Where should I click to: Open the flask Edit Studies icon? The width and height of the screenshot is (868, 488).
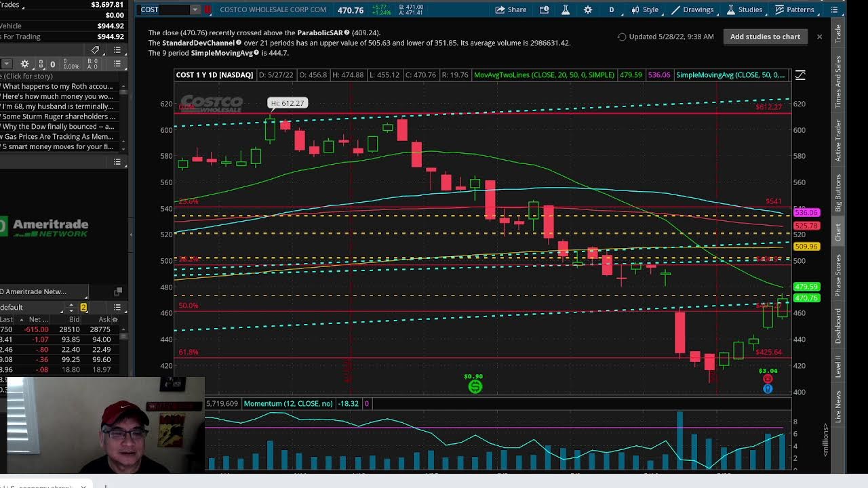pos(566,9)
